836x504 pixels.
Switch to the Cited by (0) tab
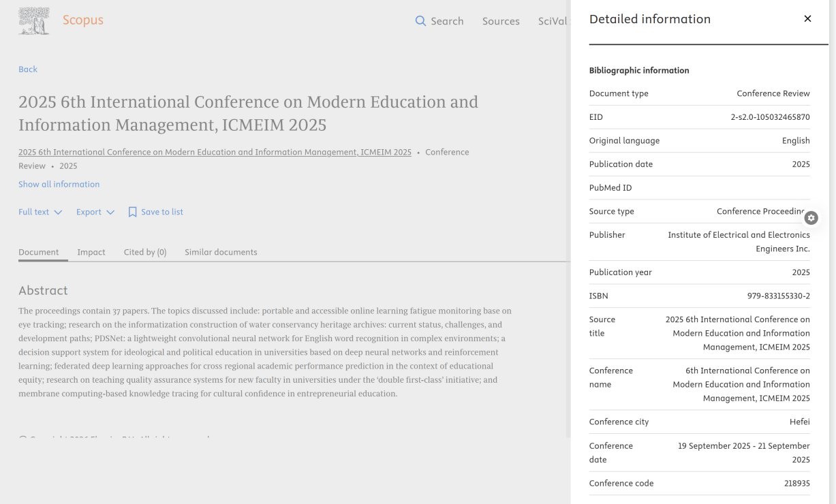[145, 252]
